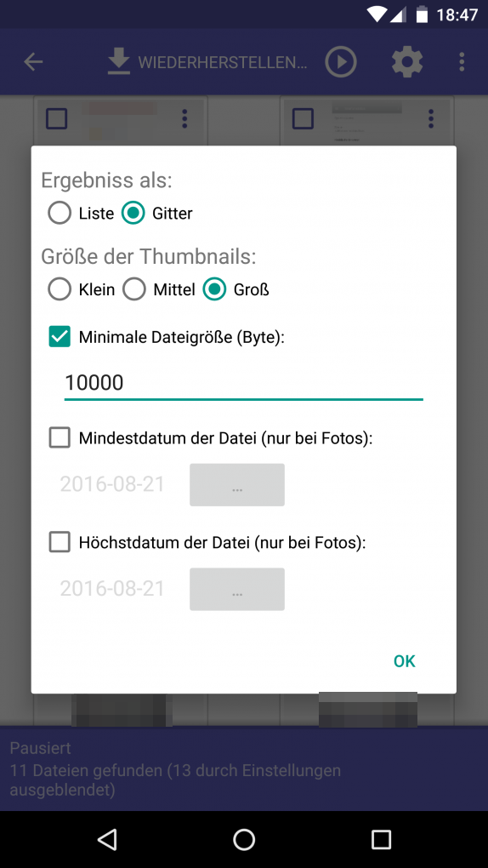Select the Liste radio button
This screenshot has width=488, height=868.
tap(60, 213)
